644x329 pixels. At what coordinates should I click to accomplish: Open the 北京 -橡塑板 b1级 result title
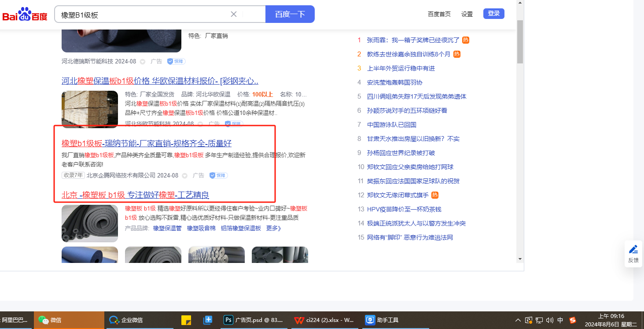(135, 195)
